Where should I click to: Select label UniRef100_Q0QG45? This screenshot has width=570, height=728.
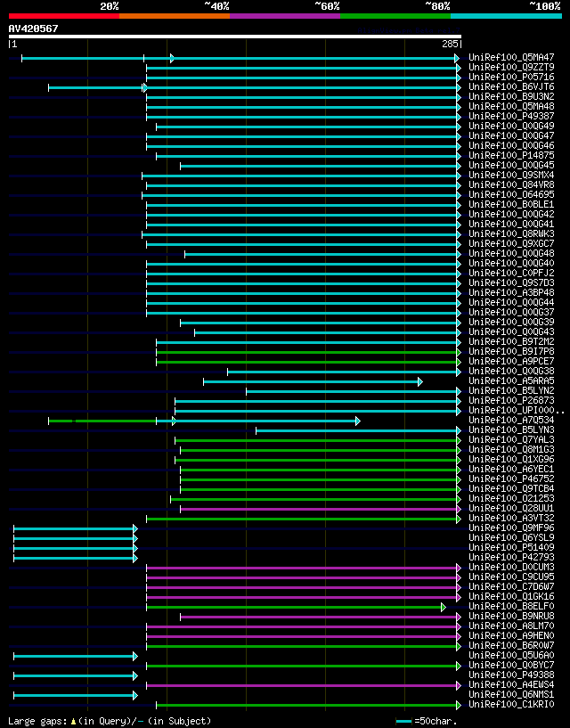click(511, 165)
